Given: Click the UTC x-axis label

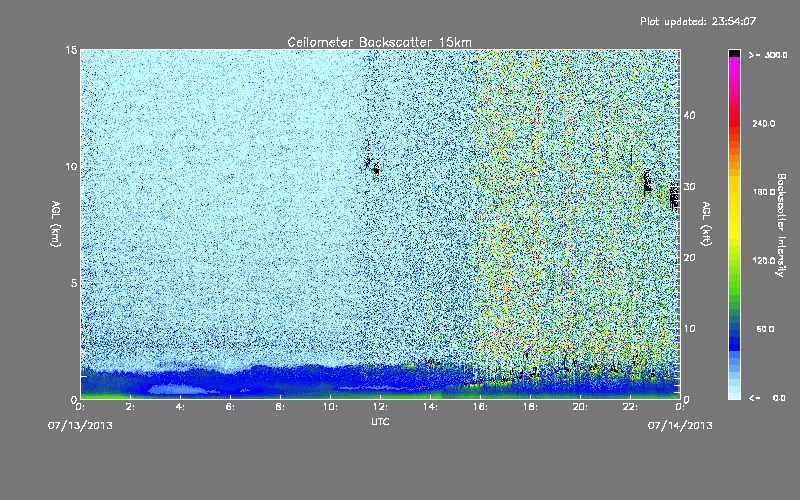Looking at the screenshot, I should (x=380, y=421).
